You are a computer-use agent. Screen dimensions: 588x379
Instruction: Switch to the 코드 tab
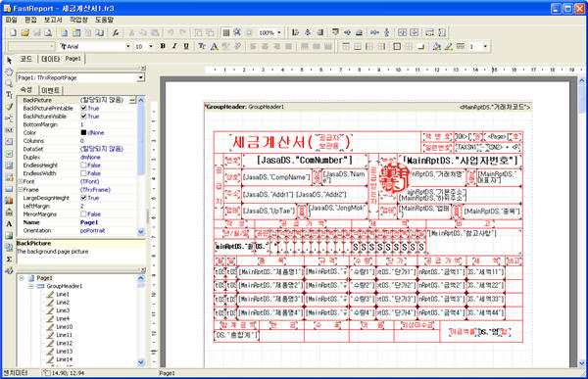[25, 59]
